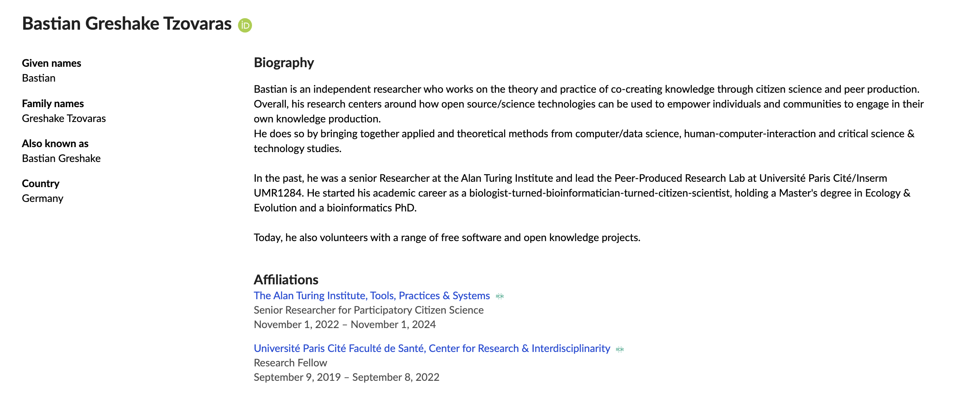Click the November 1, 2022 date range
Screen dimensions: 980x394
click(x=345, y=324)
